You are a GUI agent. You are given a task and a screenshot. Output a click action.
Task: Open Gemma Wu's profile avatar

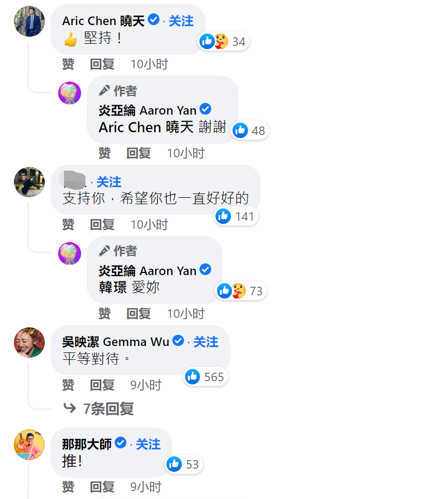[29, 342]
